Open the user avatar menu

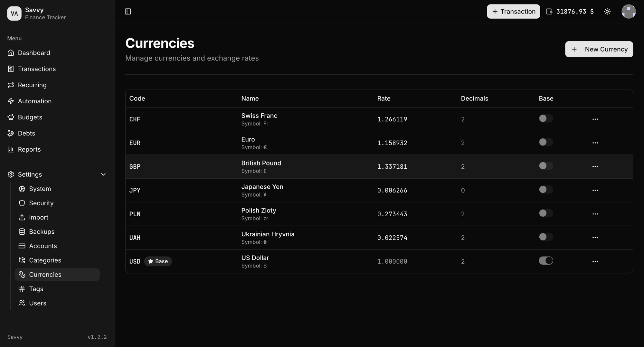click(629, 12)
